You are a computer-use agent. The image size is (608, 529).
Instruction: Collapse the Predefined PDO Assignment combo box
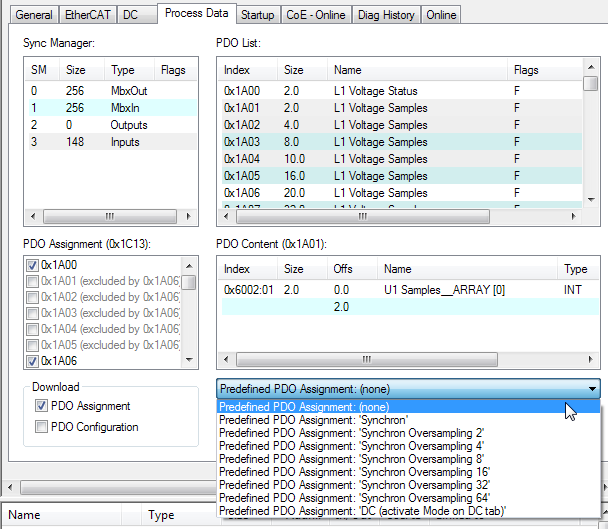(408, 389)
